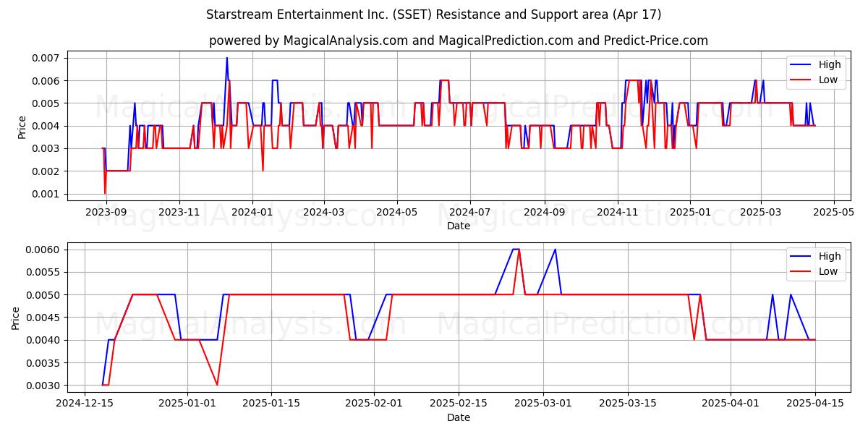Click the '0.002' price tick label
868x434 pixels.
tap(47, 171)
